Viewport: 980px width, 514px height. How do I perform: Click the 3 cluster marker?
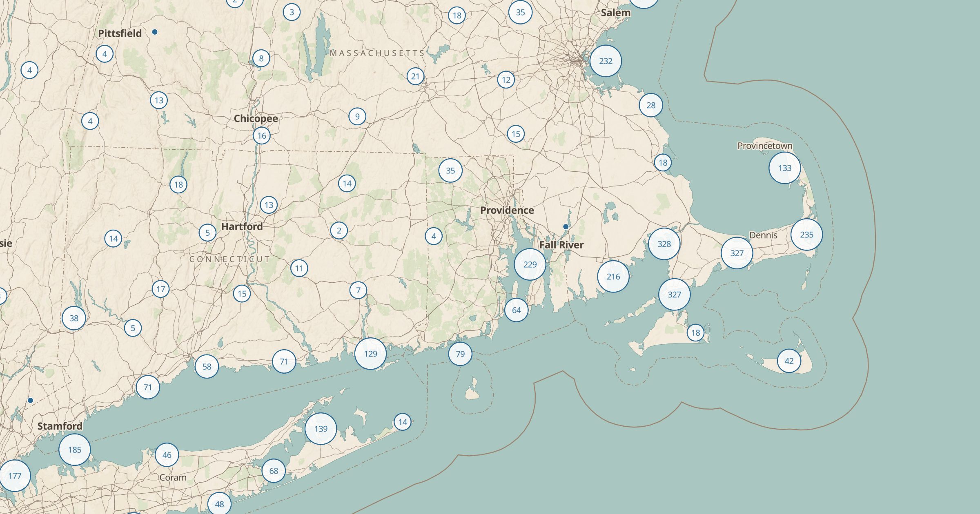(292, 12)
